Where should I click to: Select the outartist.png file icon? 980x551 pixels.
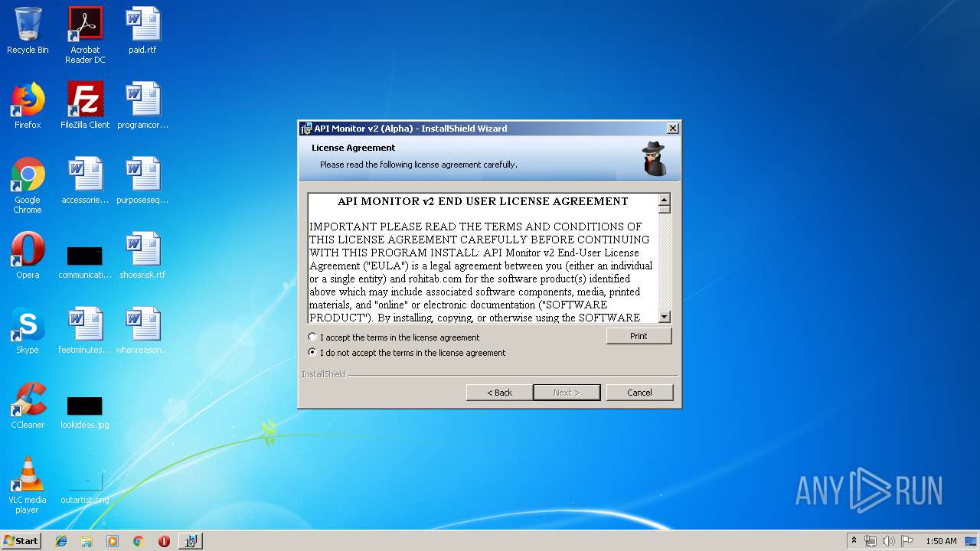click(x=85, y=487)
